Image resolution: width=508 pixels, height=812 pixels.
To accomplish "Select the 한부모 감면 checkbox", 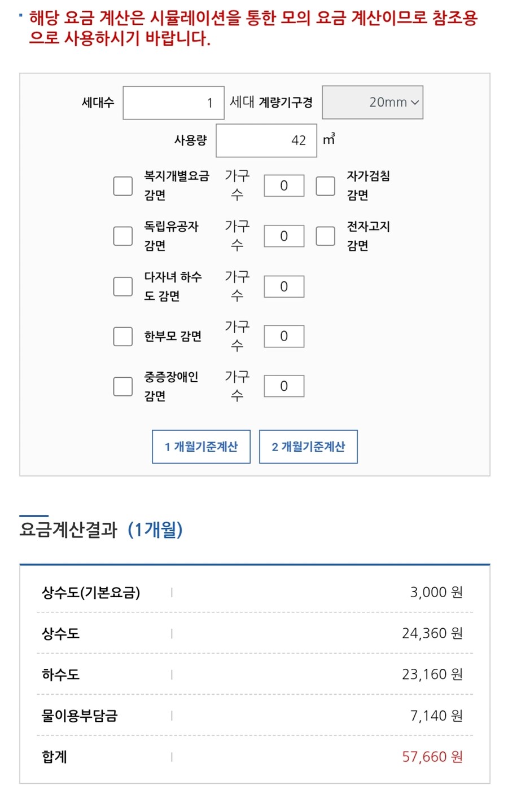I will point(123,336).
